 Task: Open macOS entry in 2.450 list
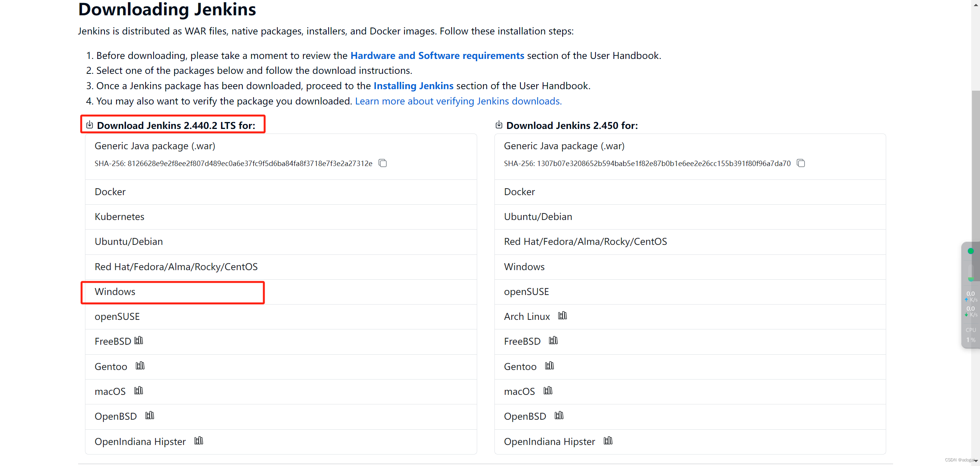pos(690,392)
